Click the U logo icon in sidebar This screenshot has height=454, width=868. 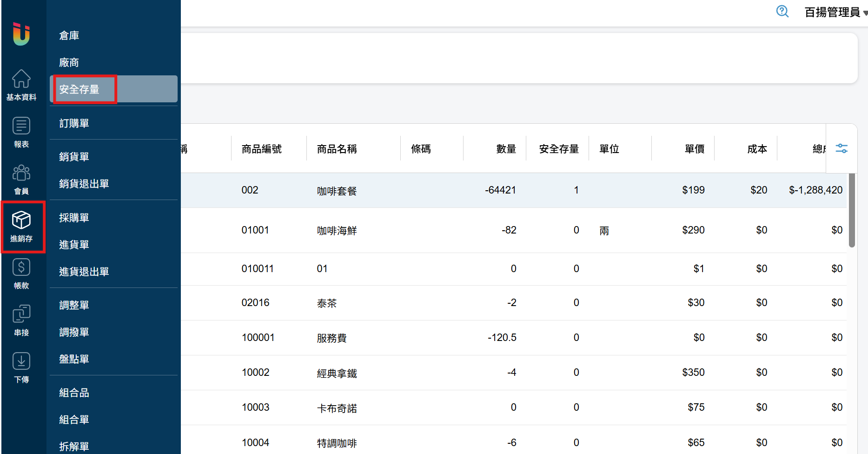21,34
